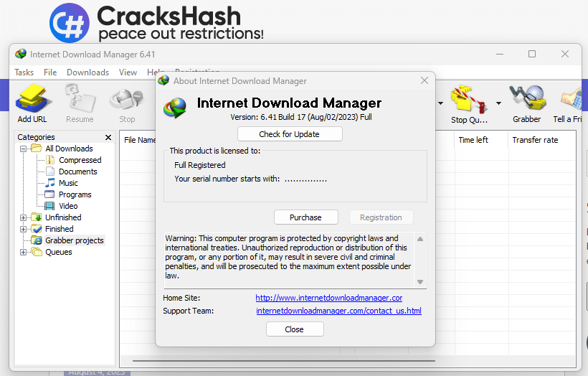Close the Categories panel
588x376 pixels.
(108, 137)
